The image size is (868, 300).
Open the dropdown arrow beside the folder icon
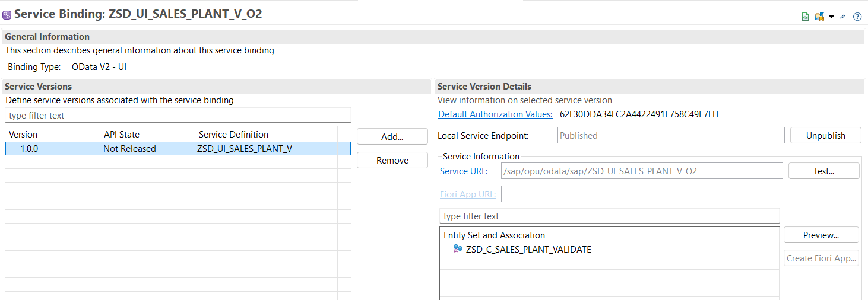tap(831, 17)
